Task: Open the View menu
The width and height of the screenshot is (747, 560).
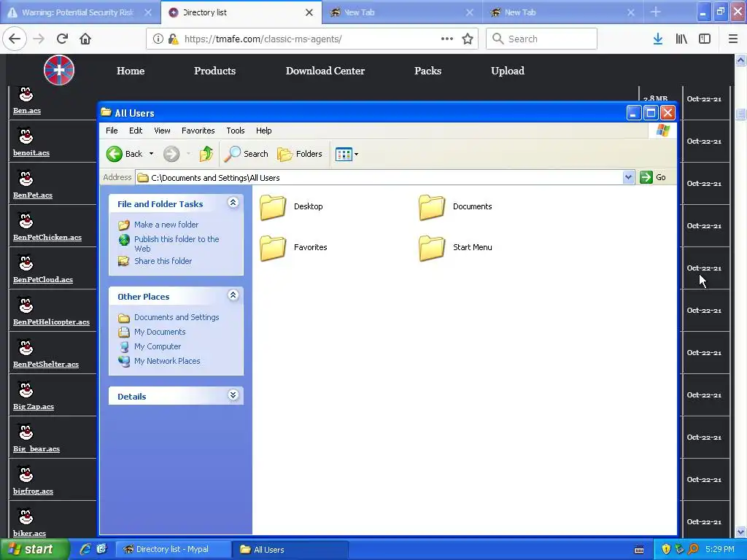Action: point(162,131)
